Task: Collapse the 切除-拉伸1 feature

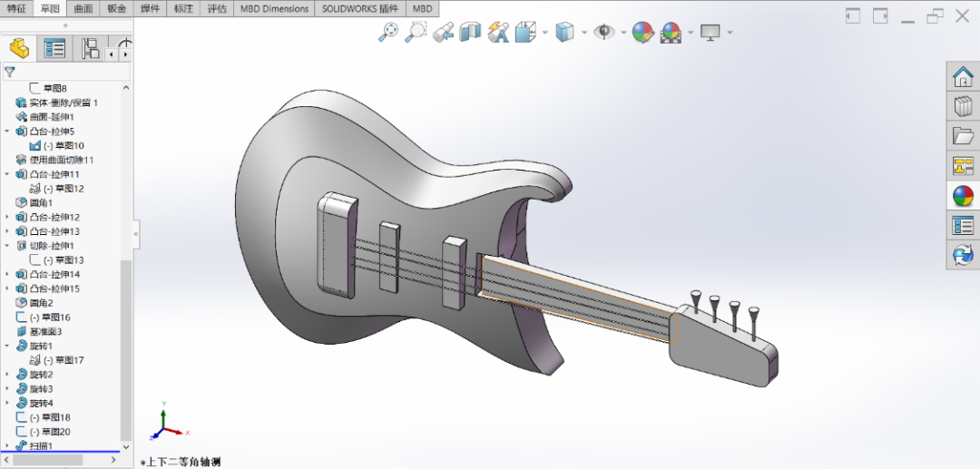Action: click(x=7, y=246)
